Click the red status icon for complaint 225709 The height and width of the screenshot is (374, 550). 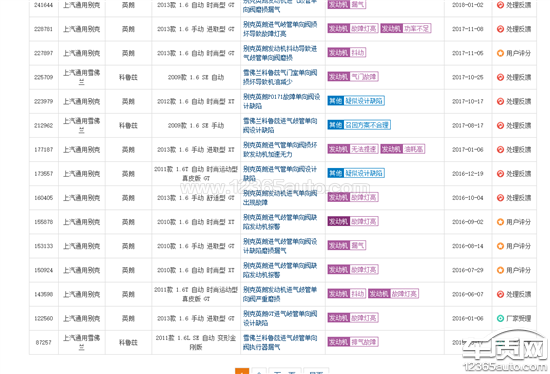tap(501, 77)
